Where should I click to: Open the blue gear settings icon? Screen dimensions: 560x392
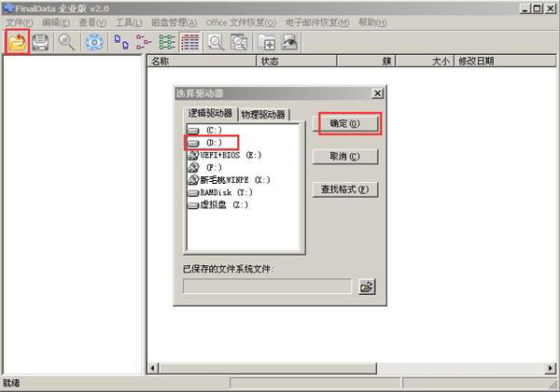coord(94,42)
